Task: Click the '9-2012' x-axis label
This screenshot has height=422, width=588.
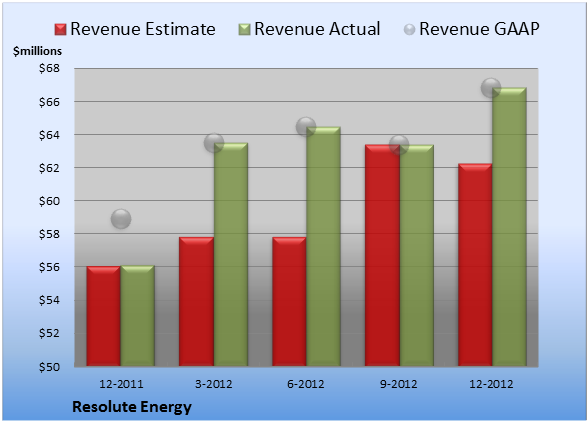Action: pos(399,384)
